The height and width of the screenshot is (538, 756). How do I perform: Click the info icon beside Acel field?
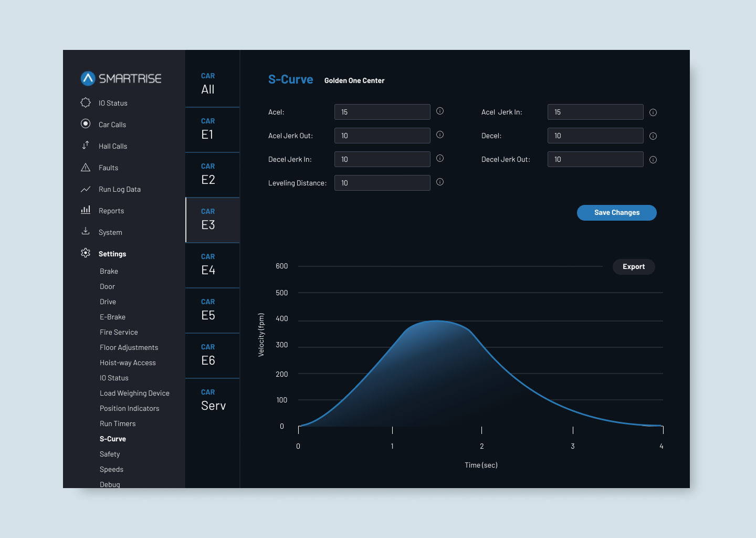pyautogui.click(x=440, y=111)
